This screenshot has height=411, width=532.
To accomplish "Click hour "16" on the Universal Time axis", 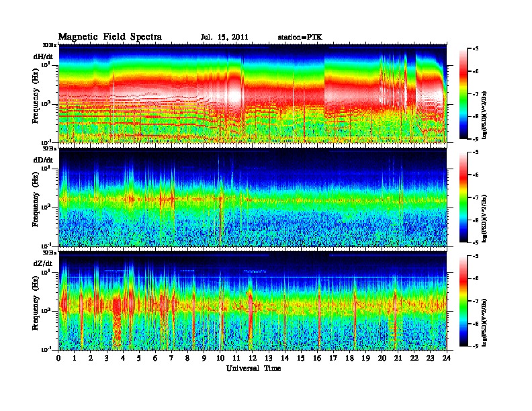I will click(x=317, y=358).
